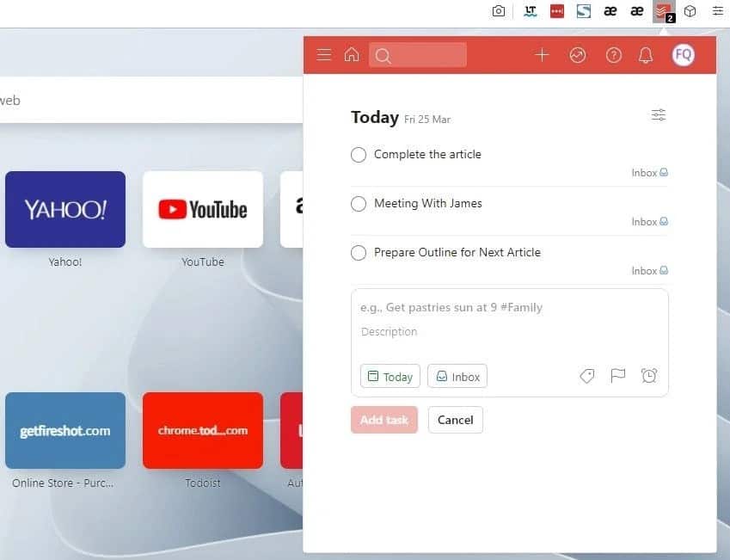Image resolution: width=730 pixels, height=560 pixels.
Task: Set priority with flag icon
Action: point(617,376)
